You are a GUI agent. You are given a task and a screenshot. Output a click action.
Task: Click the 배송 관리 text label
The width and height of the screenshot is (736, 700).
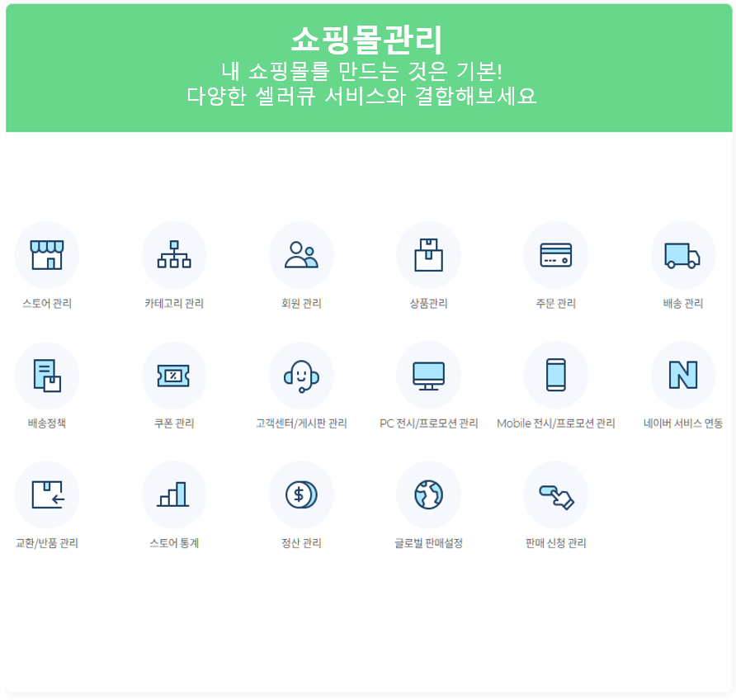[x=683, y=303]
